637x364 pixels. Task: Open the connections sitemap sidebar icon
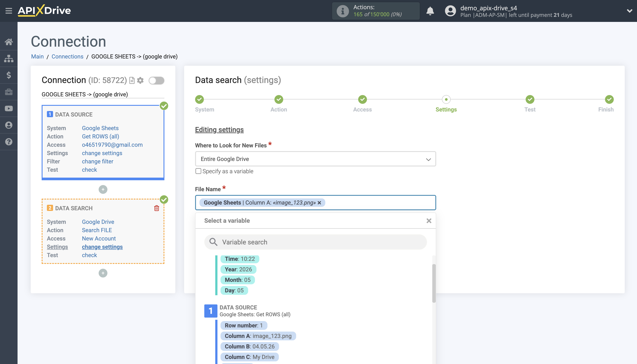[9, 58]
